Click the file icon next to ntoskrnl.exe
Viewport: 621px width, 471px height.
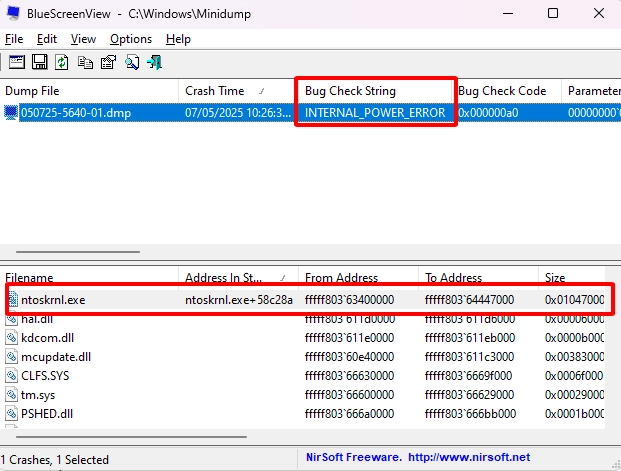click(x=12, y=299)
